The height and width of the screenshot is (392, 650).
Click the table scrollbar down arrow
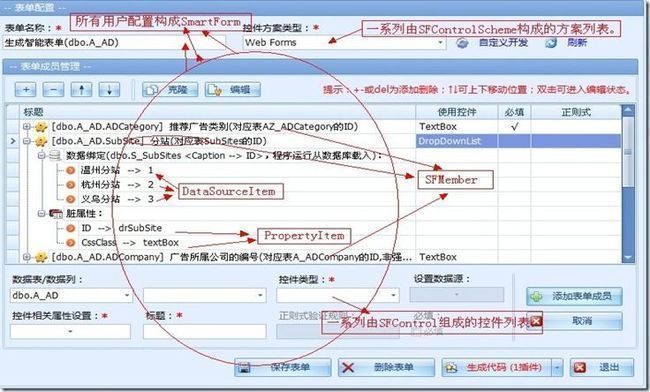628,257
